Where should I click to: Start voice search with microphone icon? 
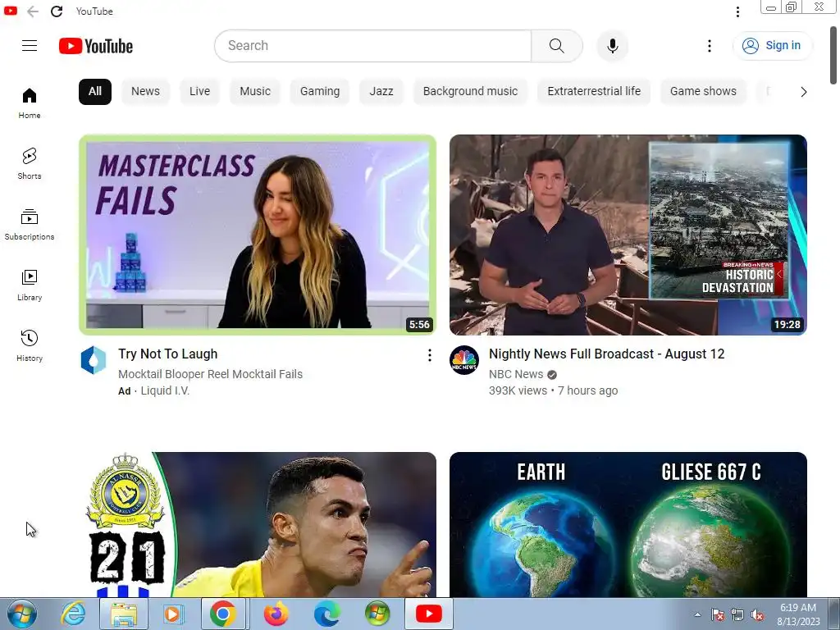coord(612,46)
